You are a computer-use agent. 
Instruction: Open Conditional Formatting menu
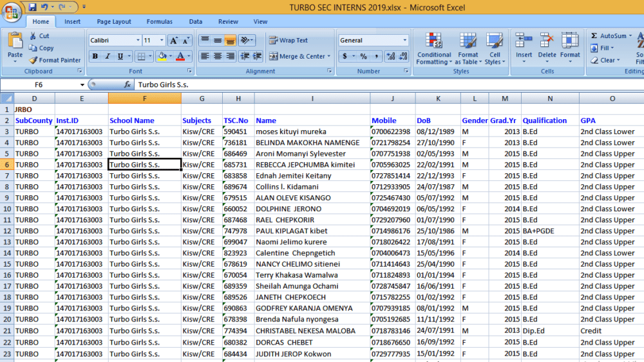(433, 48)
